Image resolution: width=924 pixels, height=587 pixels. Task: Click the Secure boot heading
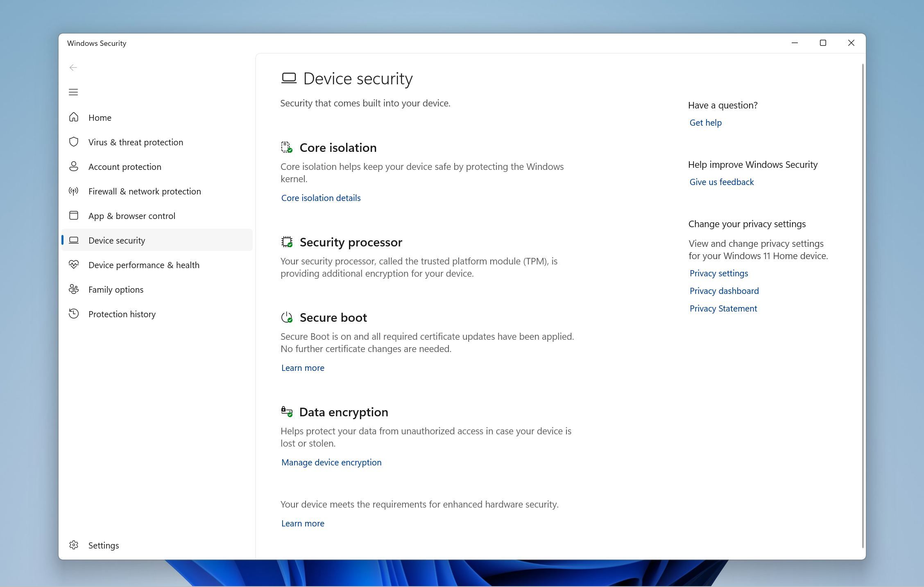click(x=333, y=317)
